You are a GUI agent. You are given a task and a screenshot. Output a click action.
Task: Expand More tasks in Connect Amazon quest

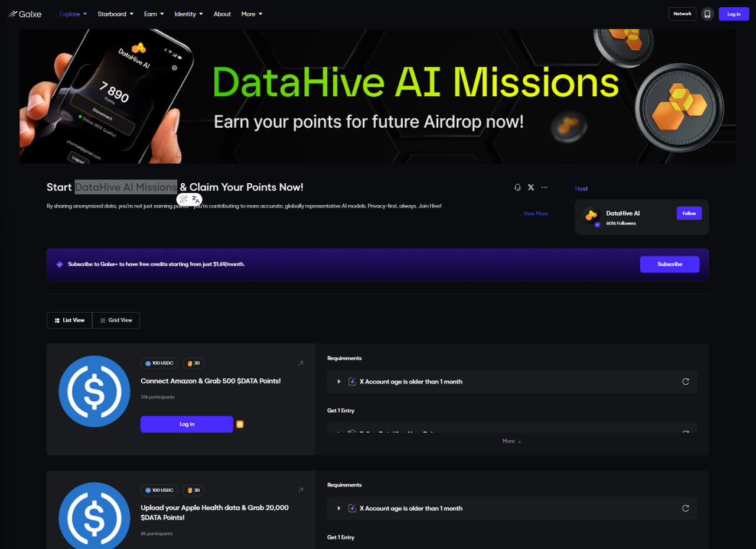512,441
